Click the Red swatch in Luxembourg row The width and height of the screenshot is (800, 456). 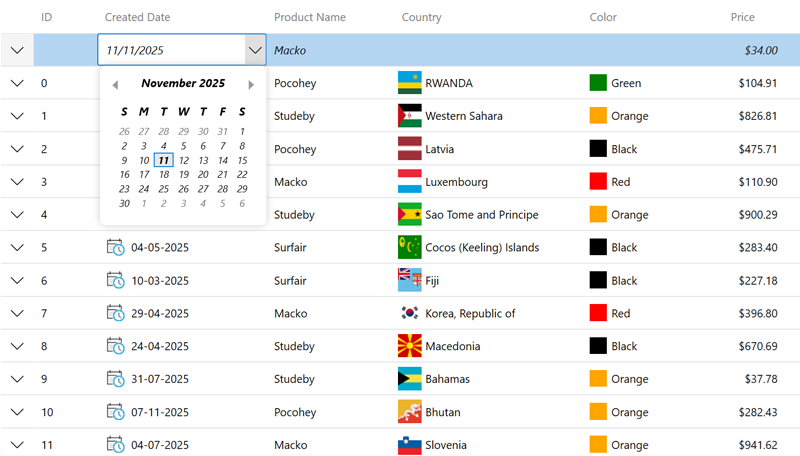pos(598,182)
